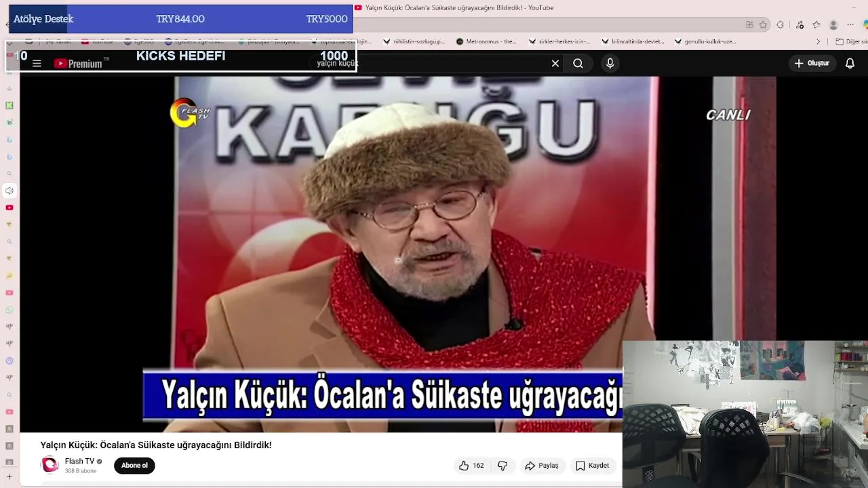
Task: Open the Flash TV channel name link
Action: [79, 462]
